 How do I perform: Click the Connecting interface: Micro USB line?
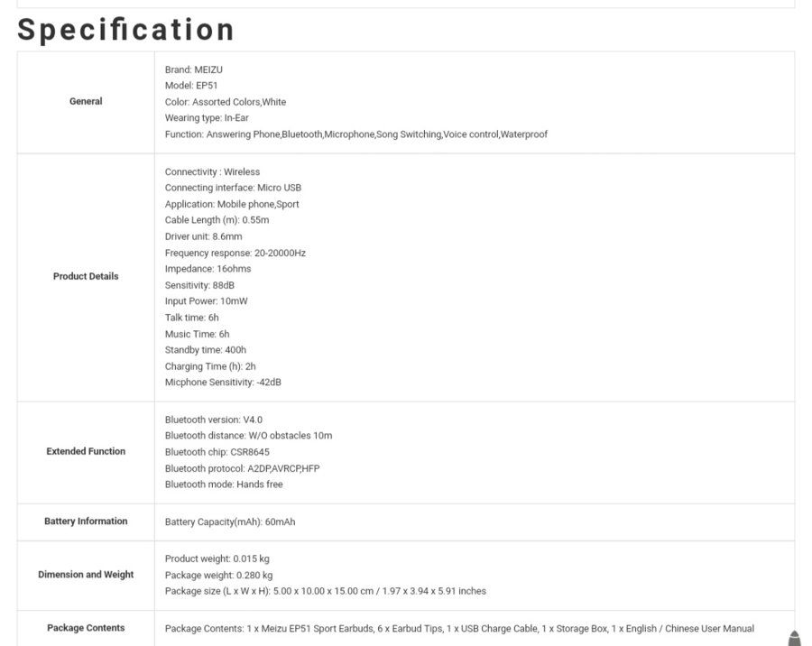[x=233, y=188]
